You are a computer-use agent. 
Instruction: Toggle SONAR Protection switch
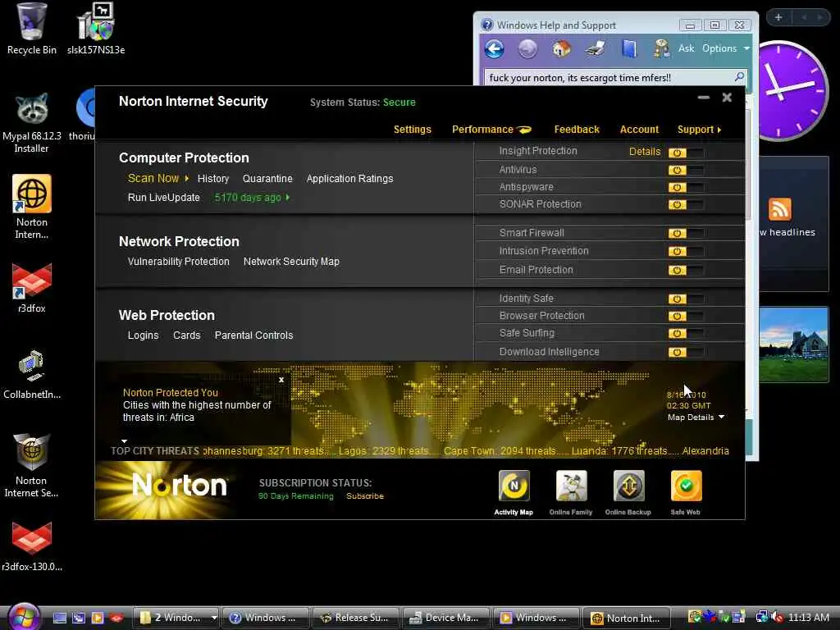click(x=686, y=204)
